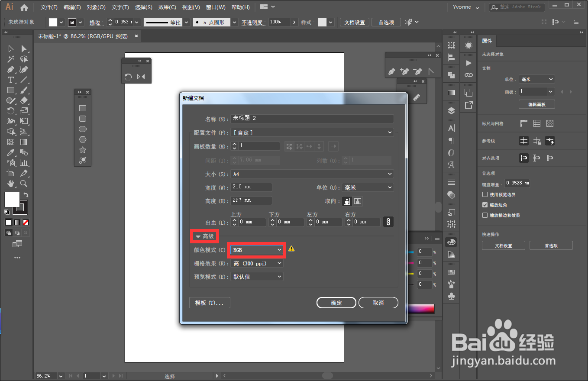This screenshot has width=588, height=381.
Task: Select the Magic Wand tool
Action: click(x=11, y=59)
